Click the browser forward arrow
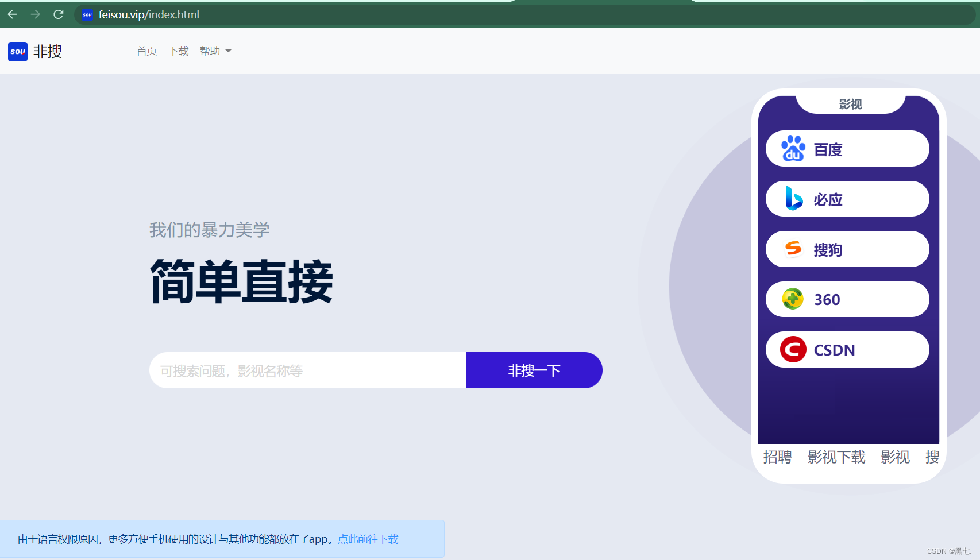The width and height of the screenshot is (980, 560). (36, 14)
